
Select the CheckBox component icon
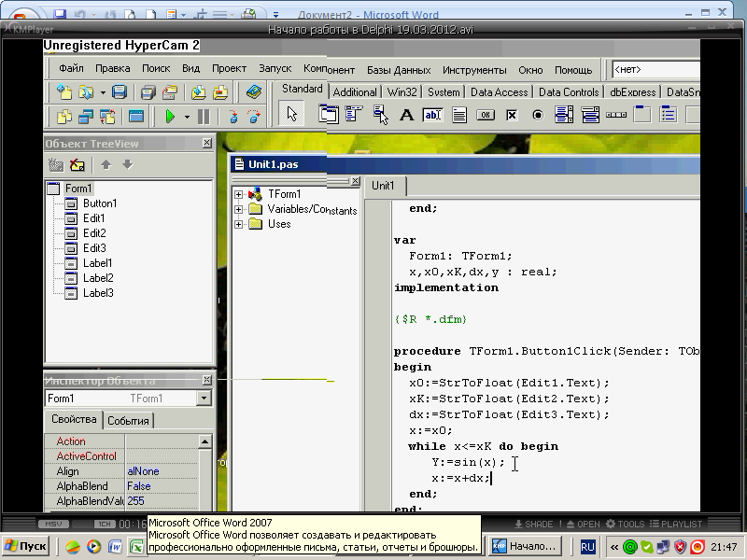click(x=512, y=115)
